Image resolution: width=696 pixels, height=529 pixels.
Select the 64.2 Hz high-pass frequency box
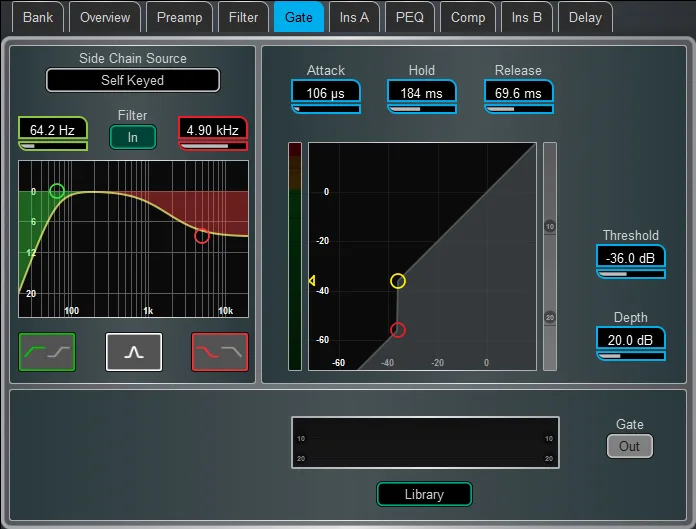pos(53,129)
